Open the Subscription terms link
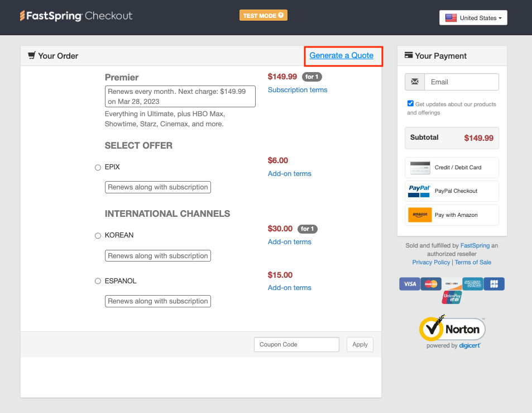532x413 pixels. click(298, 89)
